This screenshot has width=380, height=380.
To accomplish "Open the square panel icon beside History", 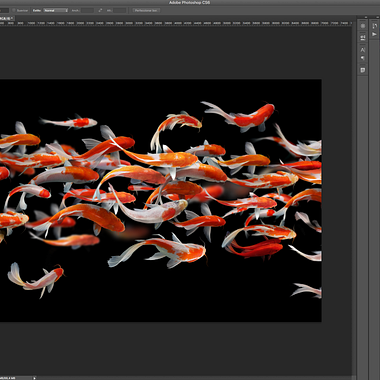I will pyautogui.click(x=363, y=26).
